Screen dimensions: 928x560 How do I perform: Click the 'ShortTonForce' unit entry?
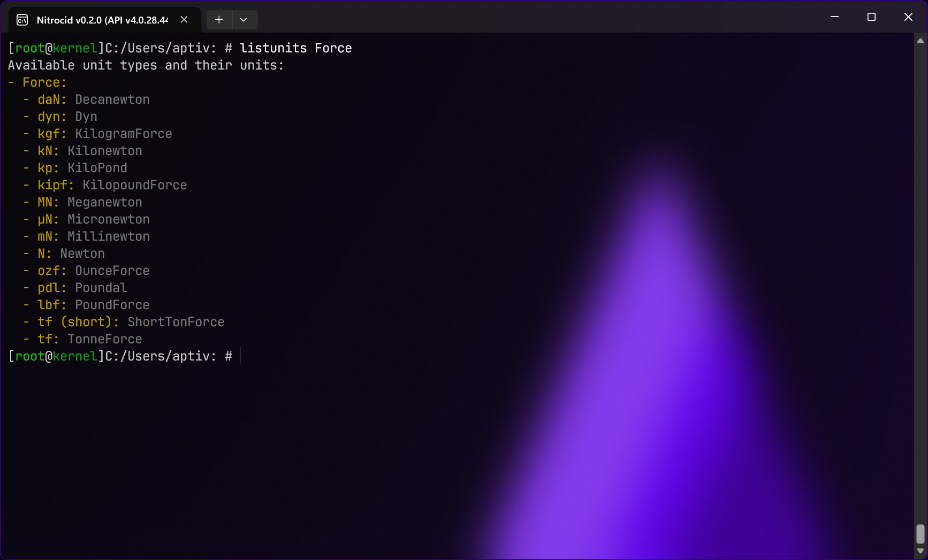tap(176, 322)
